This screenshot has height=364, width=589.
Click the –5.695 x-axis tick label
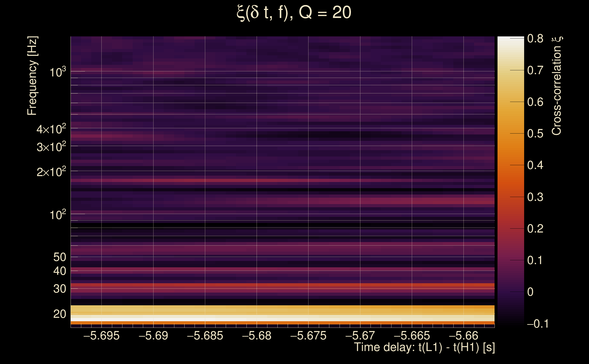(x=101, y=336)
